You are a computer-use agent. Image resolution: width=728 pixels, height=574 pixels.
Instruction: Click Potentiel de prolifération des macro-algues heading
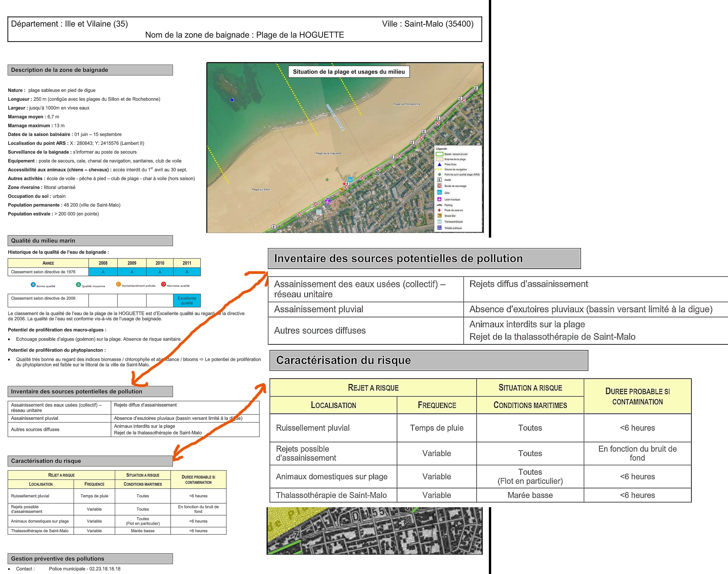[x=57, y=330]
